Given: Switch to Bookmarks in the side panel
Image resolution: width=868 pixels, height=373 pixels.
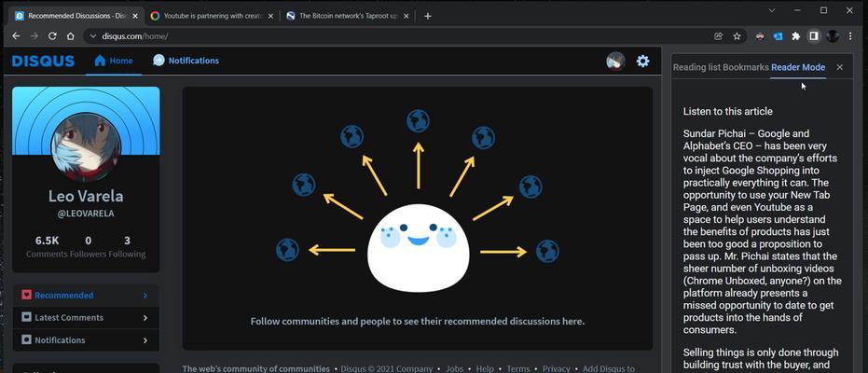Looking at the screenshot, I should click(746, 67).
